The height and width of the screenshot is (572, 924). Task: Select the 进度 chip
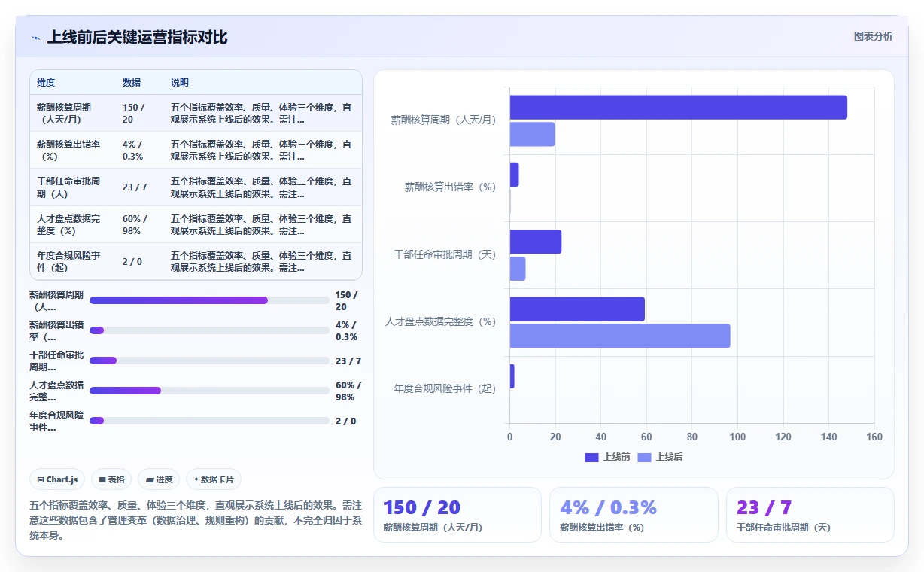(159, 479)
